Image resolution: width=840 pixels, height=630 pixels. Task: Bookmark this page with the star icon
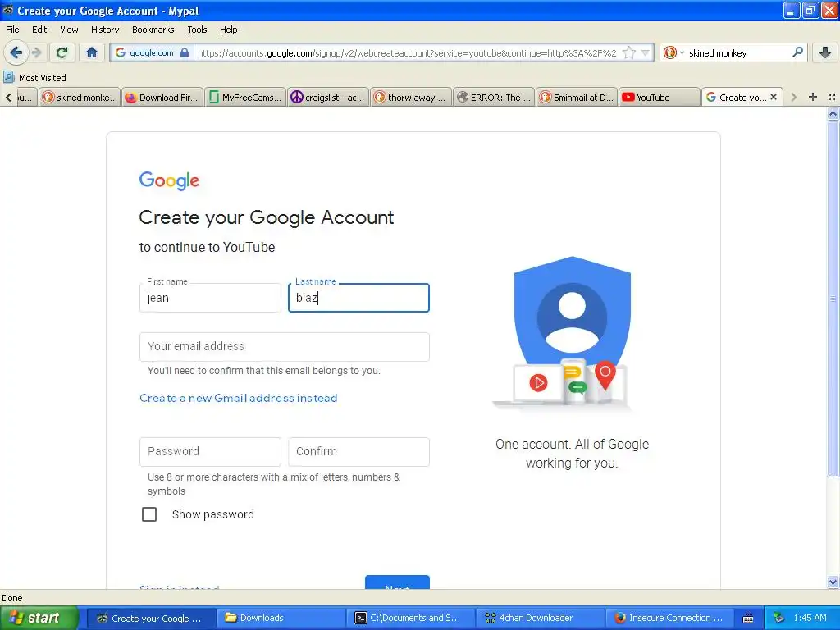[629, 52]
